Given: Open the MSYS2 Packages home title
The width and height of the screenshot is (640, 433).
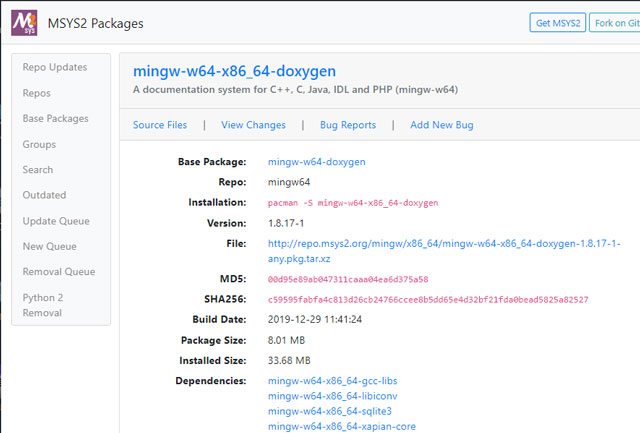Looking at the screenshot, I should [96, 23].
